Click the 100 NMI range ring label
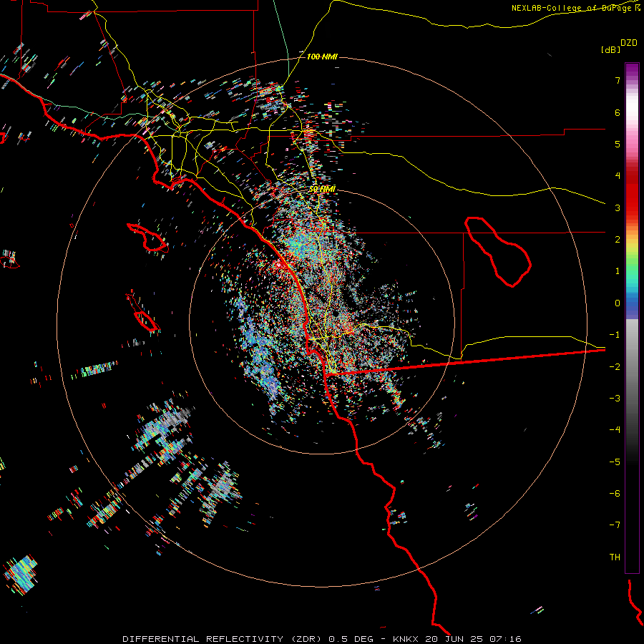The image size is (644, 644). click(x=322, y=57)
